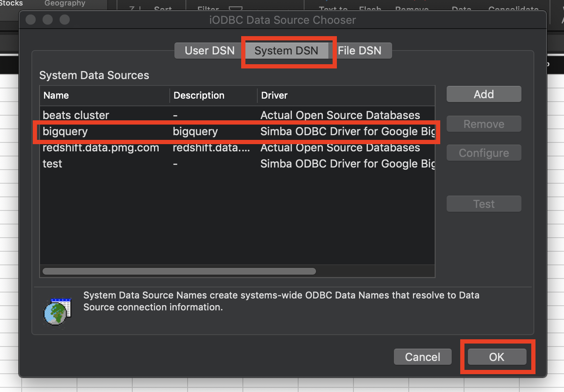Click Actual Open Source Databases in beats row
This screenshot has height=392, width=564.
340,115
